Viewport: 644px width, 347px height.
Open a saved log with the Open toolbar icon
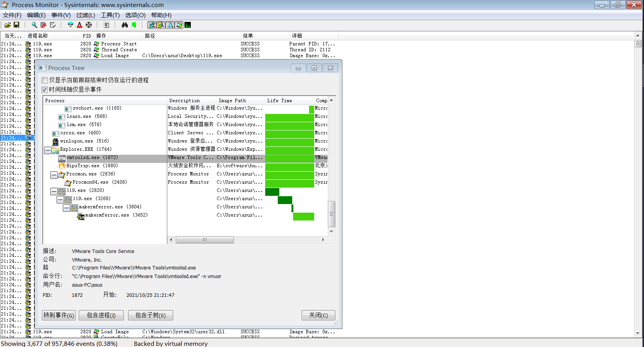(7, 25)
